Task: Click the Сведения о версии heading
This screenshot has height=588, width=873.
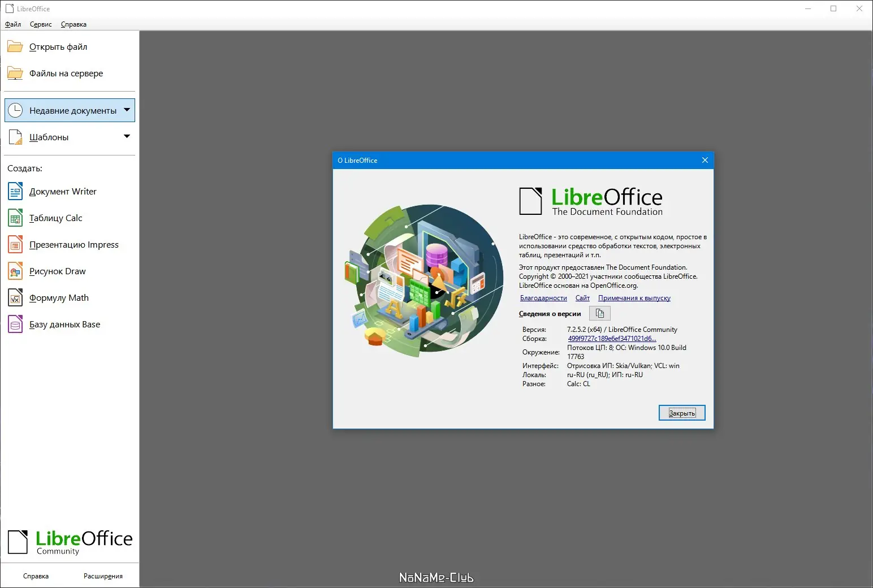Action: pyautogui.click(x=550, y=314)
